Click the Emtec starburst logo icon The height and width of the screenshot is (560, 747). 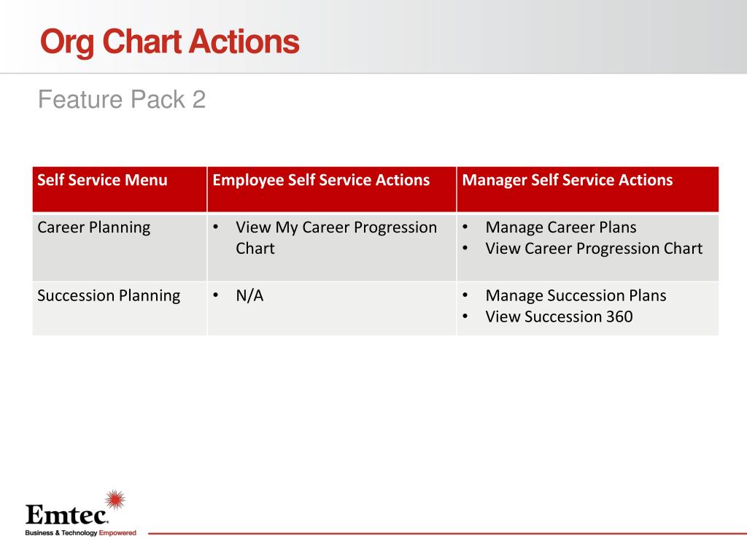[x=115, y=500]
